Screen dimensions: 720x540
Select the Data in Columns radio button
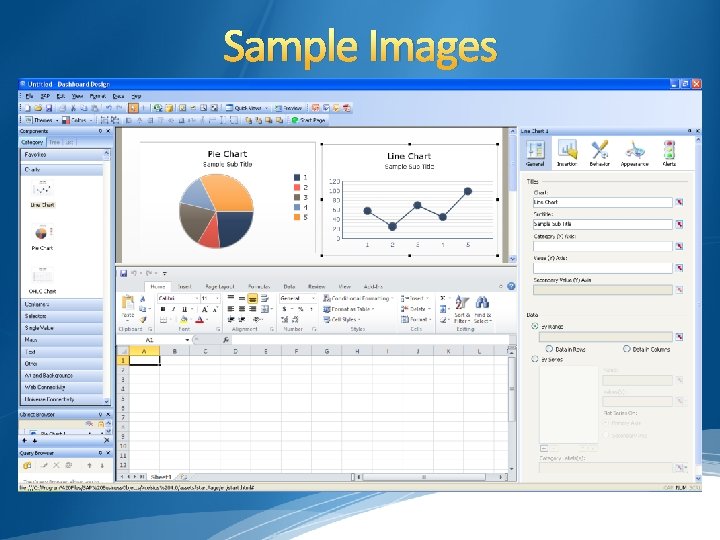pyautogui.click(x=626, y=349)
